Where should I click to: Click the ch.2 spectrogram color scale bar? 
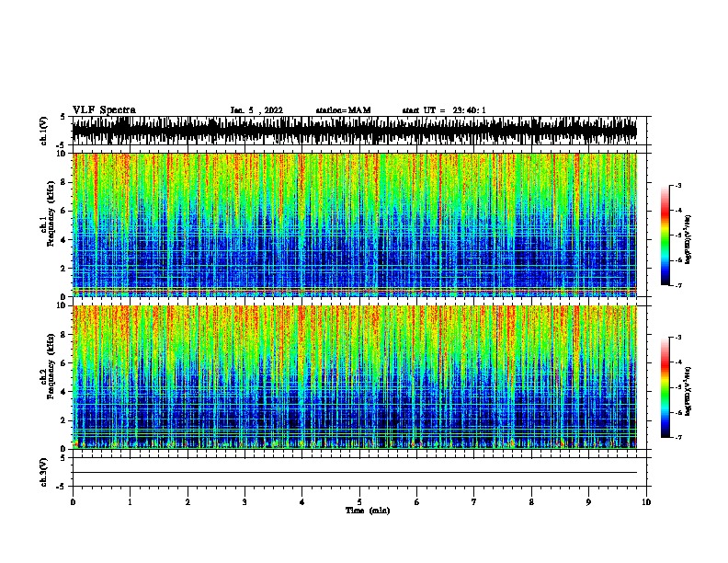pos(665,387)
